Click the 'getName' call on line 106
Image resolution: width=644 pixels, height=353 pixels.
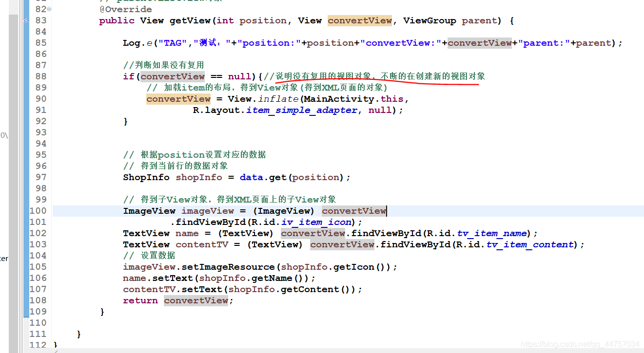pos(272,278)
